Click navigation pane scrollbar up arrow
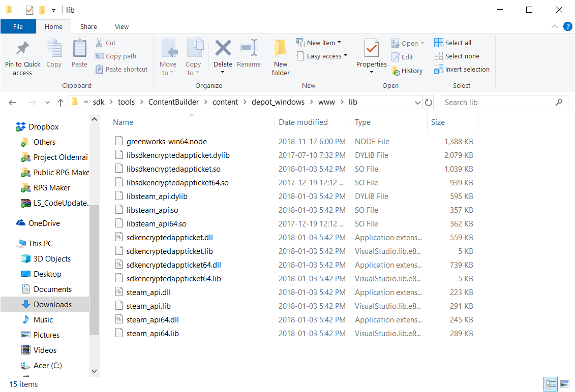This screenshot has height=392, width=575. (94, 119)
